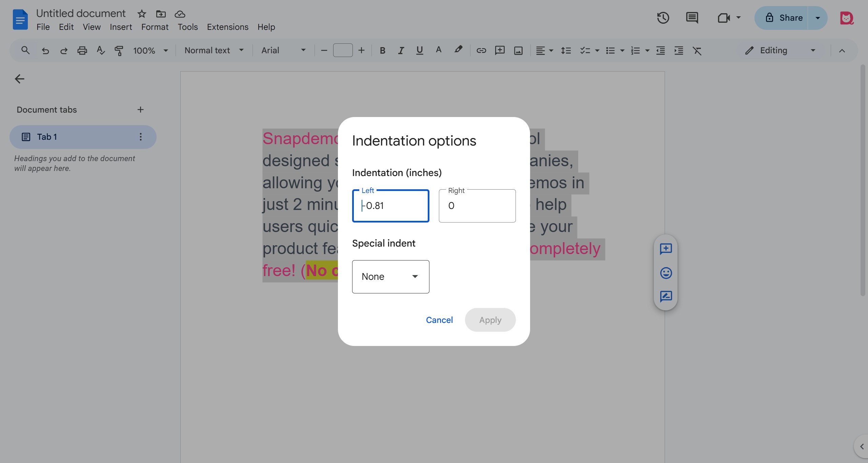The width and height of the screenshot is (868, 463).
Task: Open the Format menu
Action: 155,27
